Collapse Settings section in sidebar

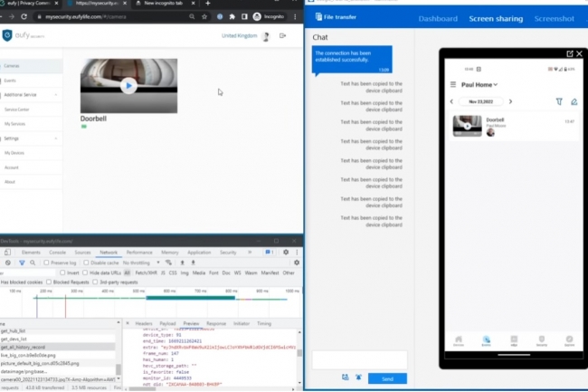click(x=56, y=139)
